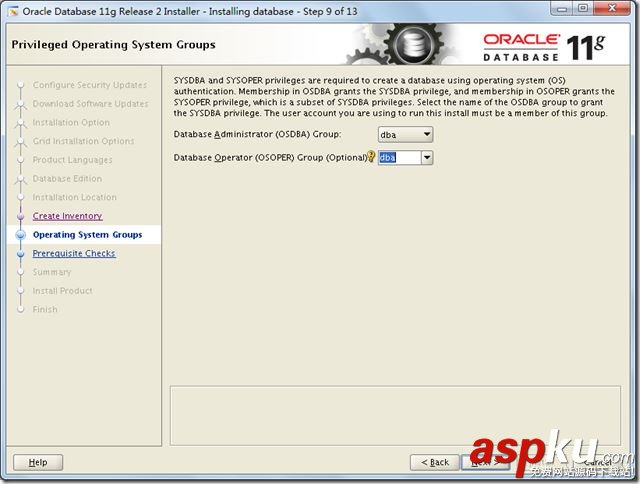The height and width of the screenshot is (484, 640).
Task: Click the Privileged Operating System Groups heading
Action: pyautogui.click(x=113, y=44)
